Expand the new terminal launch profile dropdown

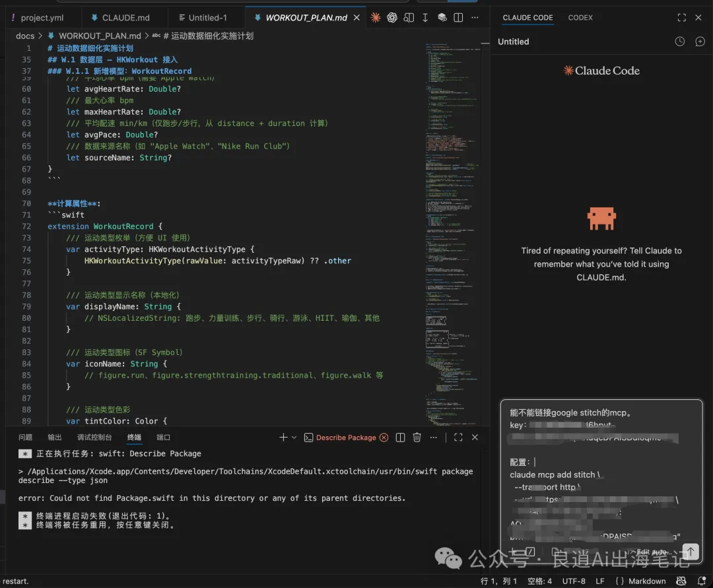(294, 438)
